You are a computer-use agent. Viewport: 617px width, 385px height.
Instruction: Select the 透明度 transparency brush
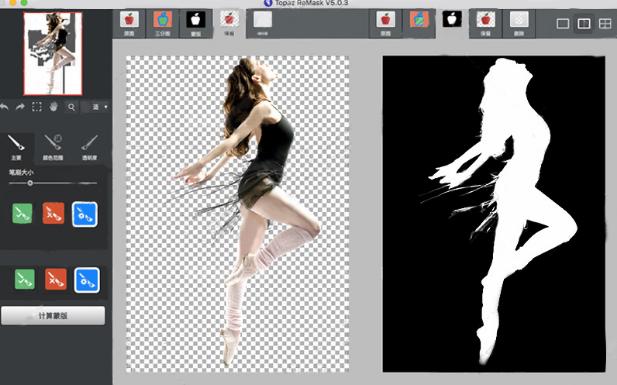(89, 148)
